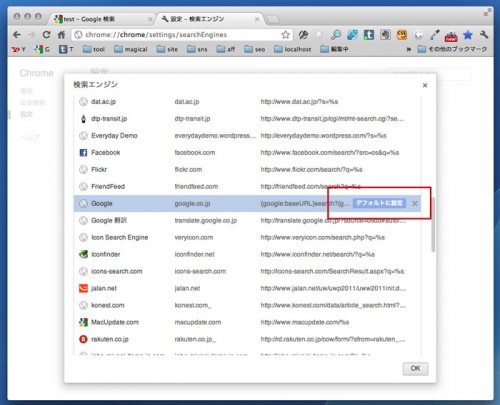The image size is (500, 405).
Task: Select the icons-search.com row
Action: tap(247, 271)
